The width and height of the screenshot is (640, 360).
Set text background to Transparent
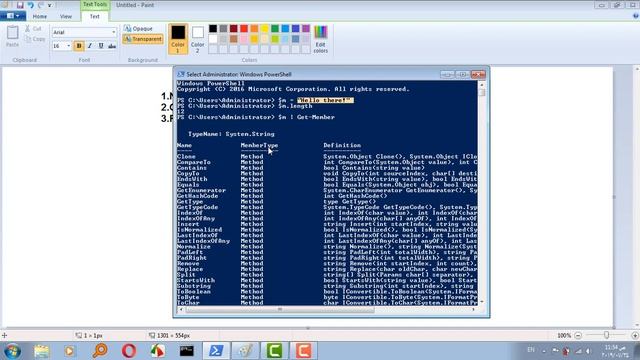pyautogui.click(x=143, y=39)
